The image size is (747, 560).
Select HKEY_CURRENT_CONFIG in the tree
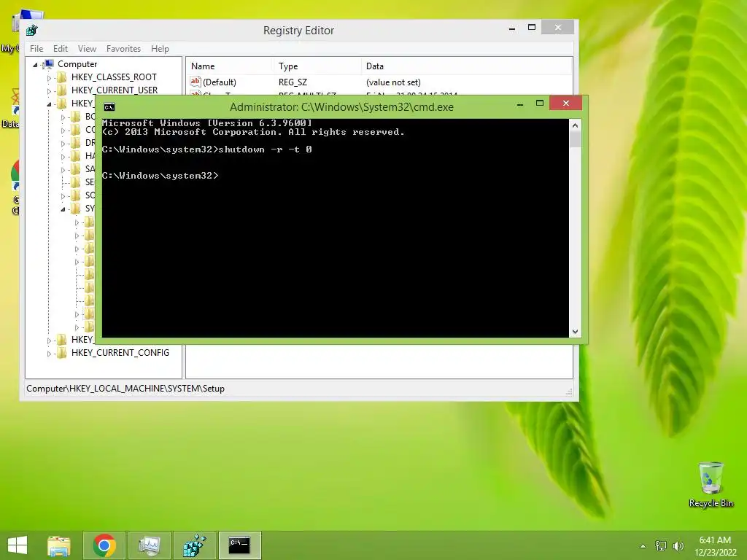point(120,352)
